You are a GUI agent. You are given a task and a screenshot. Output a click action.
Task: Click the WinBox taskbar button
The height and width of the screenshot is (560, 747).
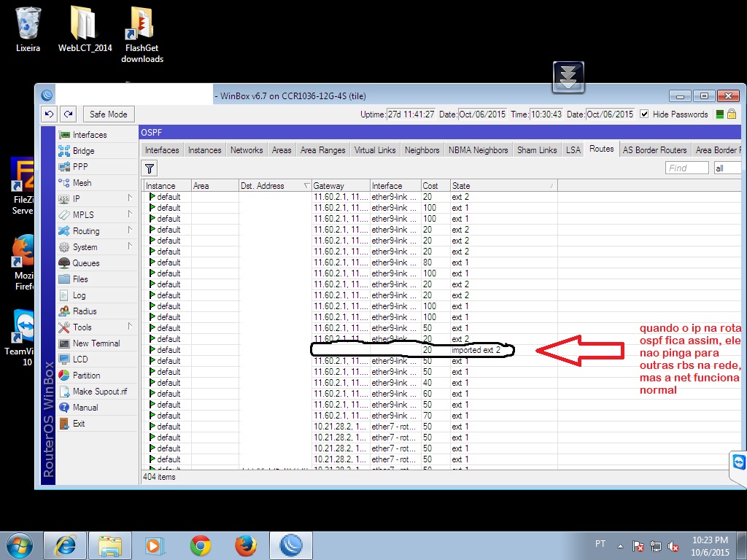[291, 545]
